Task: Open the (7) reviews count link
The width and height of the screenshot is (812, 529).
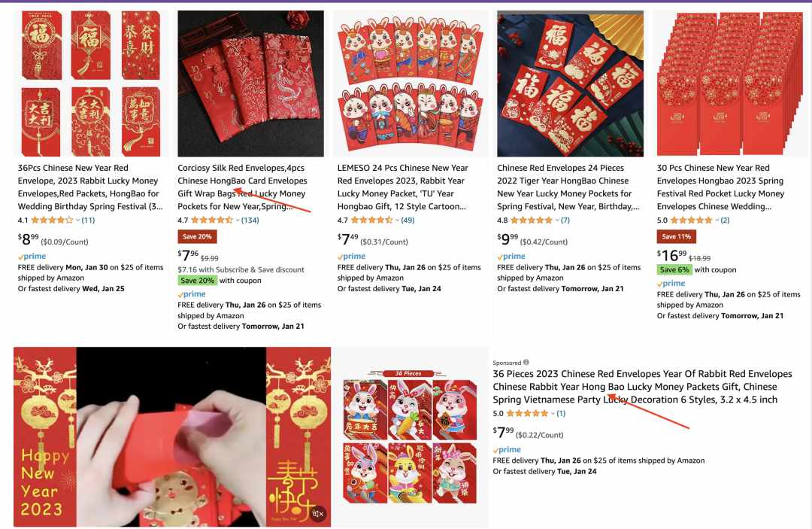Action: [x=565, y=220]
